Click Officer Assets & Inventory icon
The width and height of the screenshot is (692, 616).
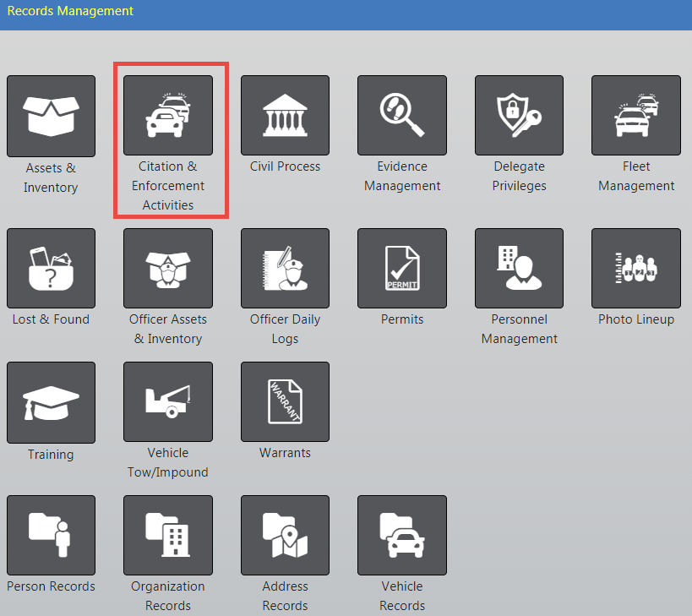click(168, 268)
